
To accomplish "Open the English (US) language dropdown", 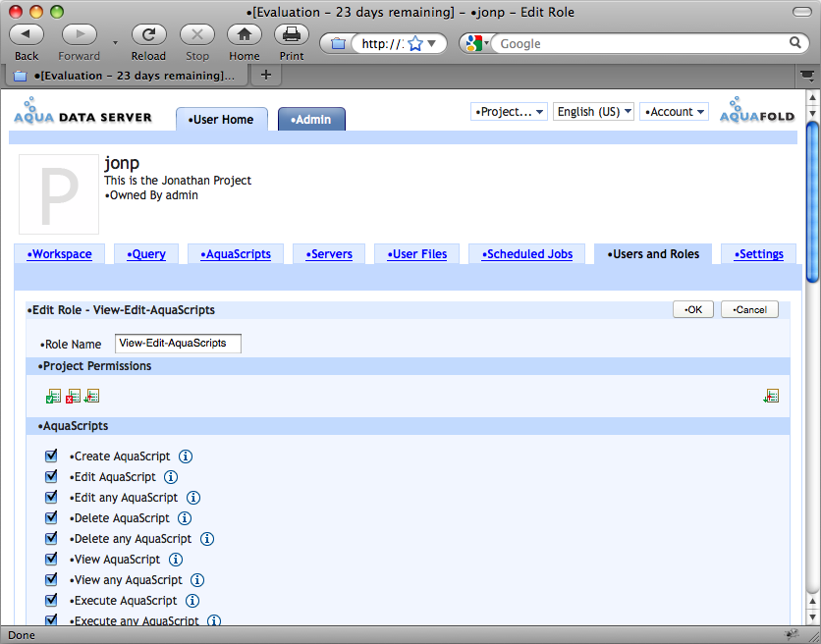I will 593,112.
